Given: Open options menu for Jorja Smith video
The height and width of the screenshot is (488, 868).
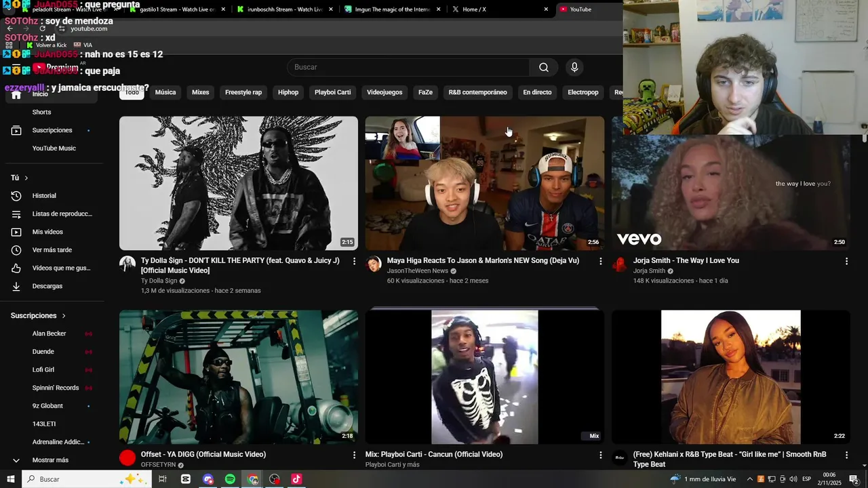Looking at the screenshot, I should point(846,261).
